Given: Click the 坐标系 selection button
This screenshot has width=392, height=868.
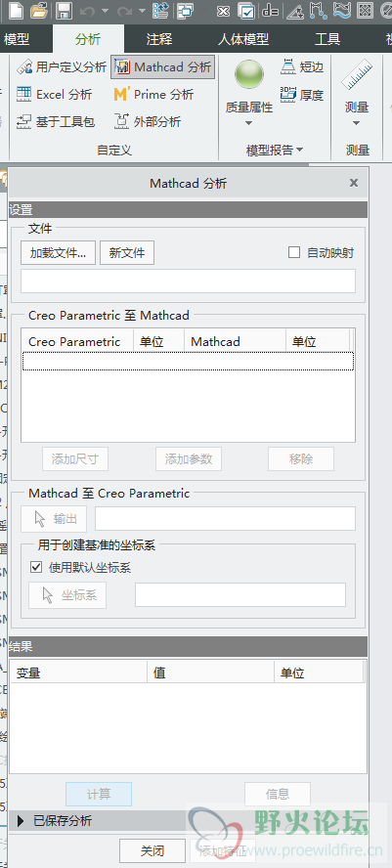Looking at the screenshot, I should click(x=67, y=595).
